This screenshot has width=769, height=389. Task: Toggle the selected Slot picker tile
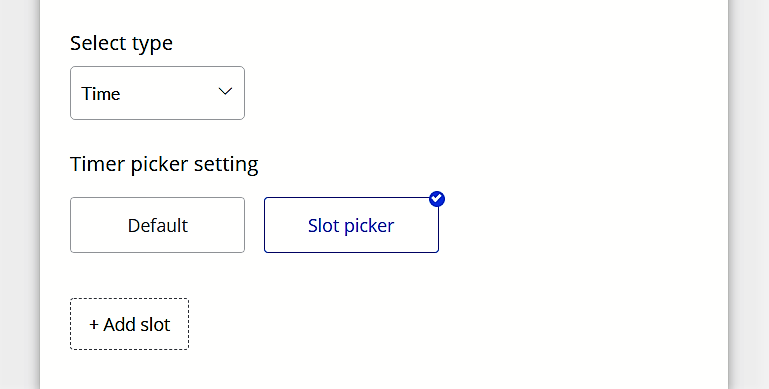pyautogui.click(x=351, y=225)
